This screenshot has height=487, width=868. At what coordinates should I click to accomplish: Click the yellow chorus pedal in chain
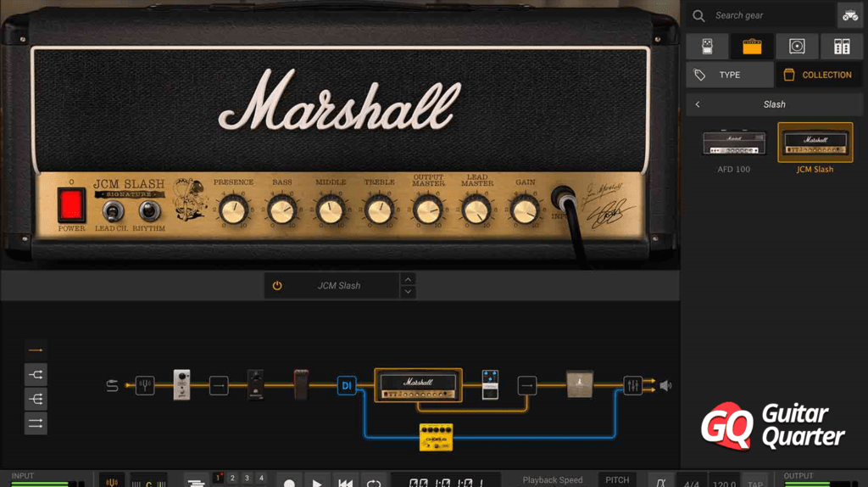pyautogui.click(x=436, y=437)
